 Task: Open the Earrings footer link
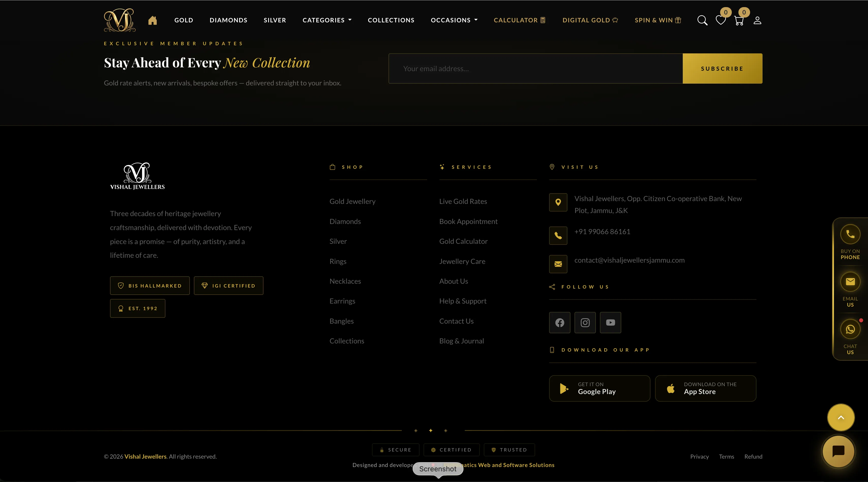pos(342,301)
